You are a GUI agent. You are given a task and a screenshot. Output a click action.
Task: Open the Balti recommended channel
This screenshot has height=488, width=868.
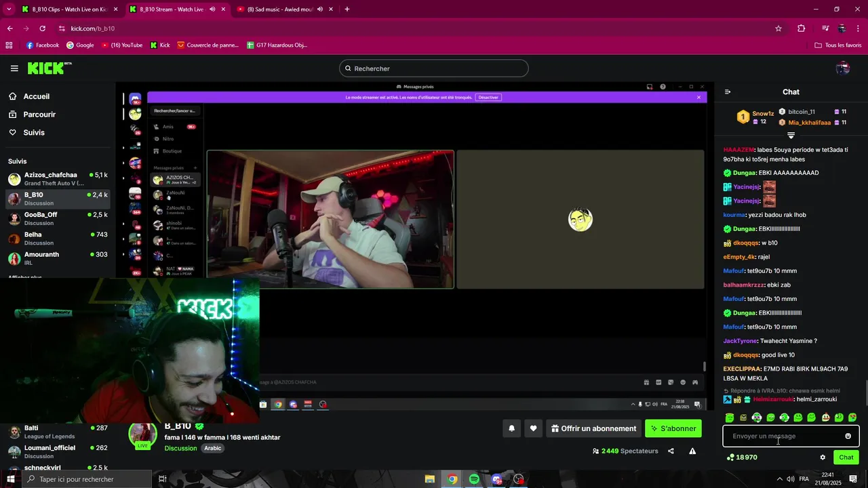(x=58, y=432)
